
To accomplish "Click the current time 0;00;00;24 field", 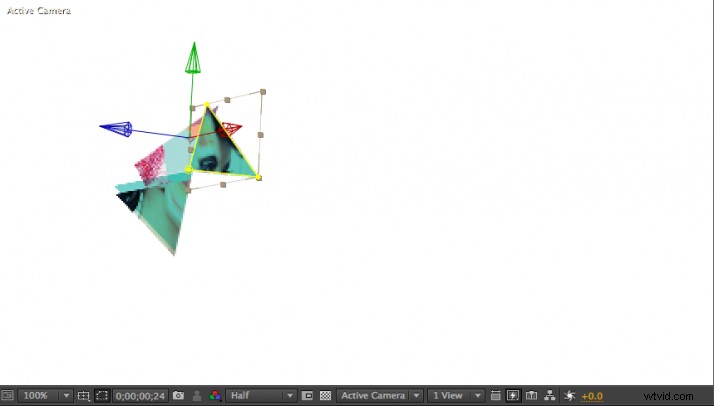I will pyautogui.click(x=140, y=396).
